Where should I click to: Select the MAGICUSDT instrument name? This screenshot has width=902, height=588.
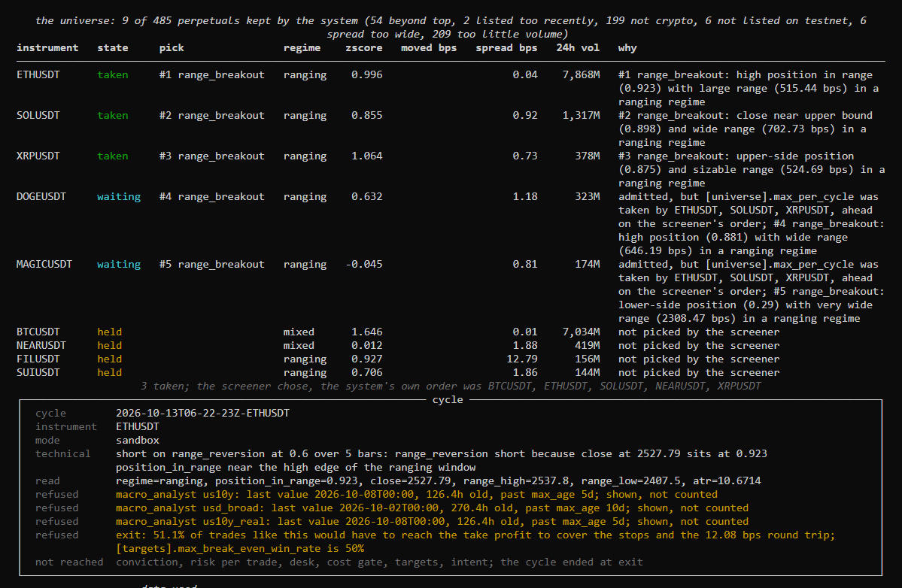pyautogui.click(x=44, y=265)
